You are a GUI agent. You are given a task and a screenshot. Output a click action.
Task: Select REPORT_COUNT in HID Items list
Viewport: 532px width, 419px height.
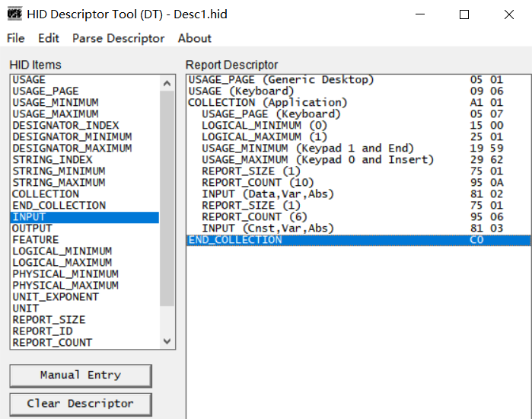(84, 343)
